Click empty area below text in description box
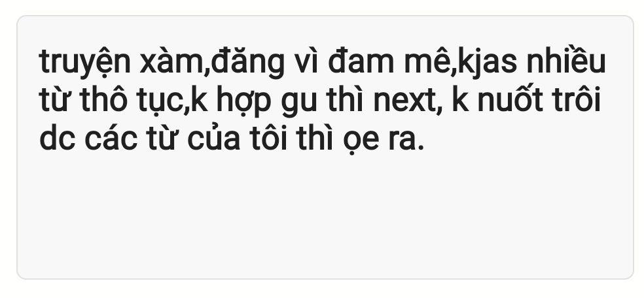644x298 pixels. point(325,217)
